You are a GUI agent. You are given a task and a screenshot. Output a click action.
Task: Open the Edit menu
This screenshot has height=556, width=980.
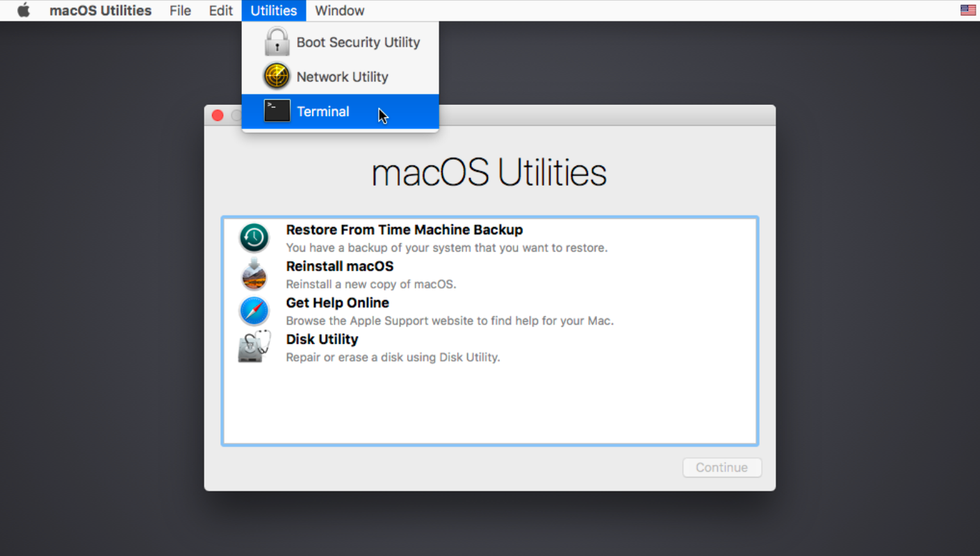pos(221,10)
